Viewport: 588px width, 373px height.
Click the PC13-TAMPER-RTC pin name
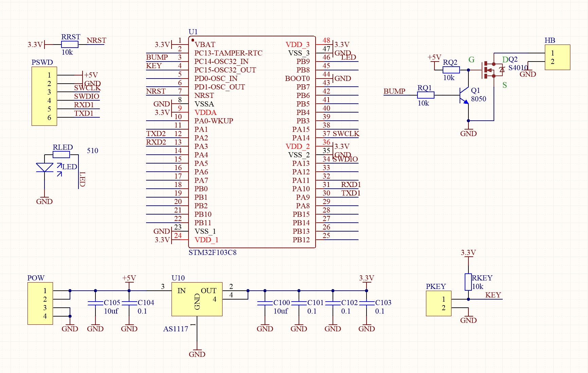tap(228, 53)
